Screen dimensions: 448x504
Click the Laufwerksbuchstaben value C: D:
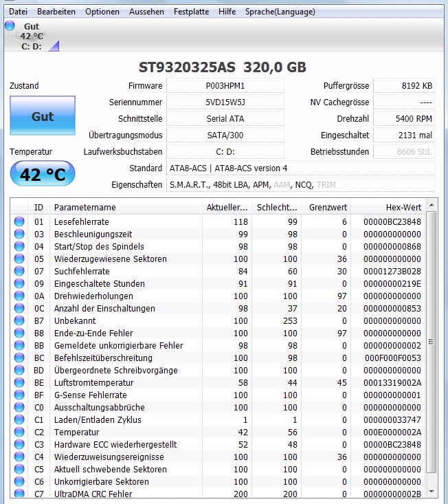[225, 151]
